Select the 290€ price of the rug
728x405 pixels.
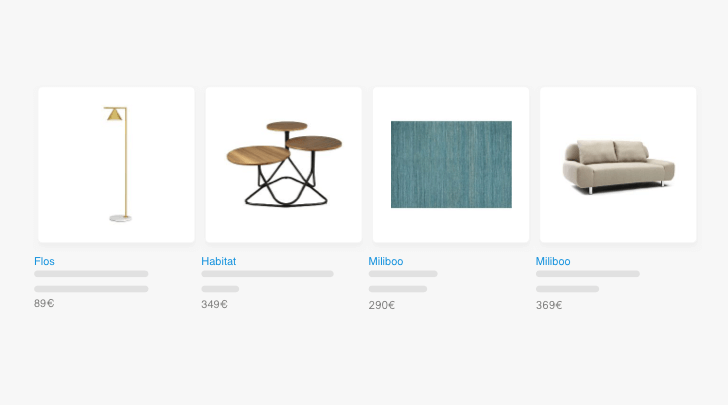point(382,305)
